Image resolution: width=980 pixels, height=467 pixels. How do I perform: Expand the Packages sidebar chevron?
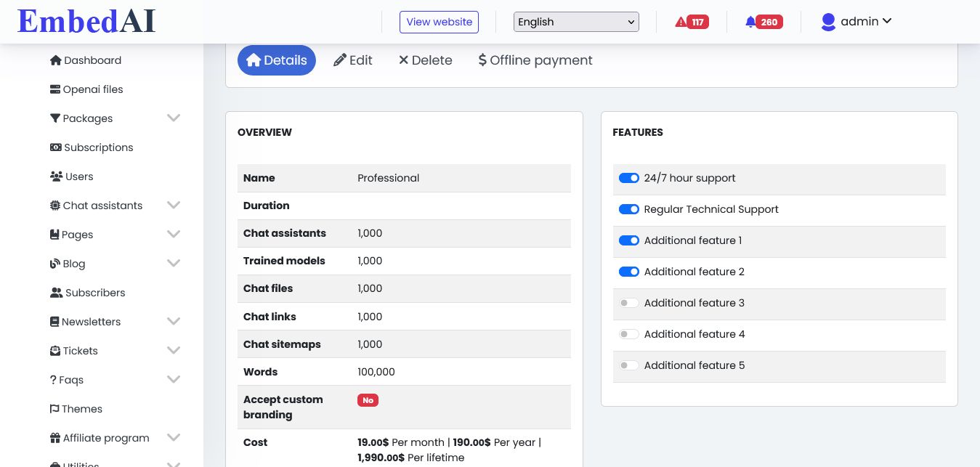tap(174, 118)
